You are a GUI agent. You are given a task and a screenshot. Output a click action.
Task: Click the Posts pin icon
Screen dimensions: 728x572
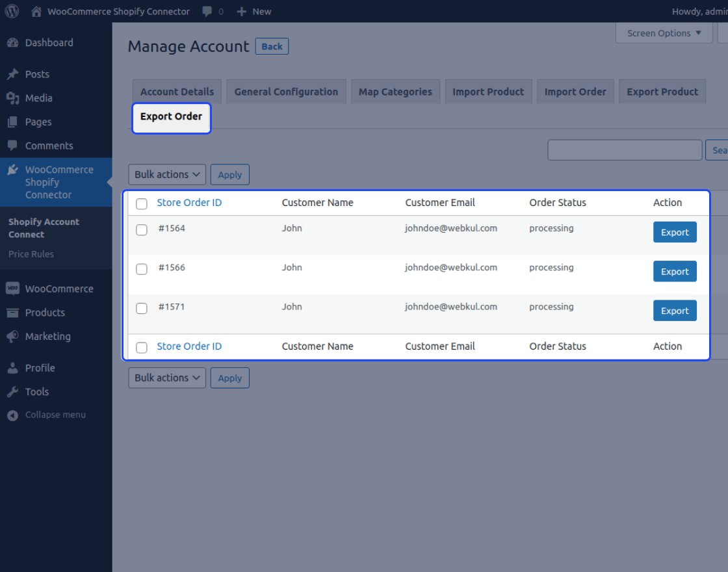[x=13, y=74]
